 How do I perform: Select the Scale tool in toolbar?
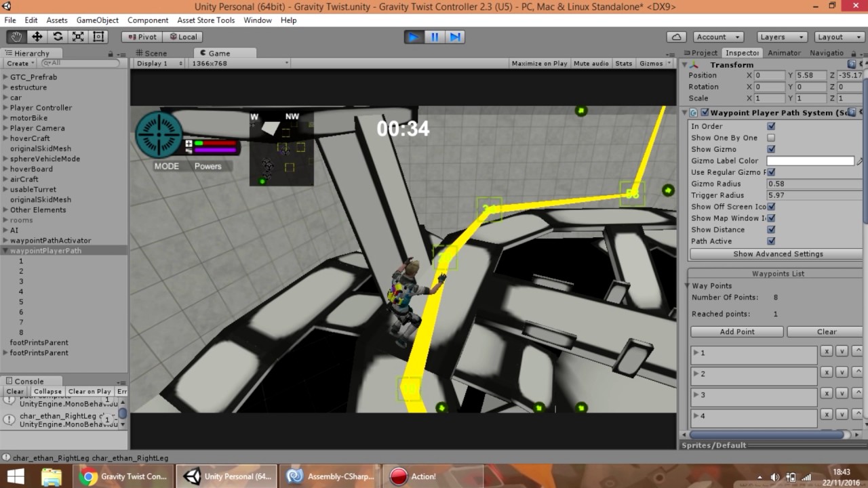(78, 37)
